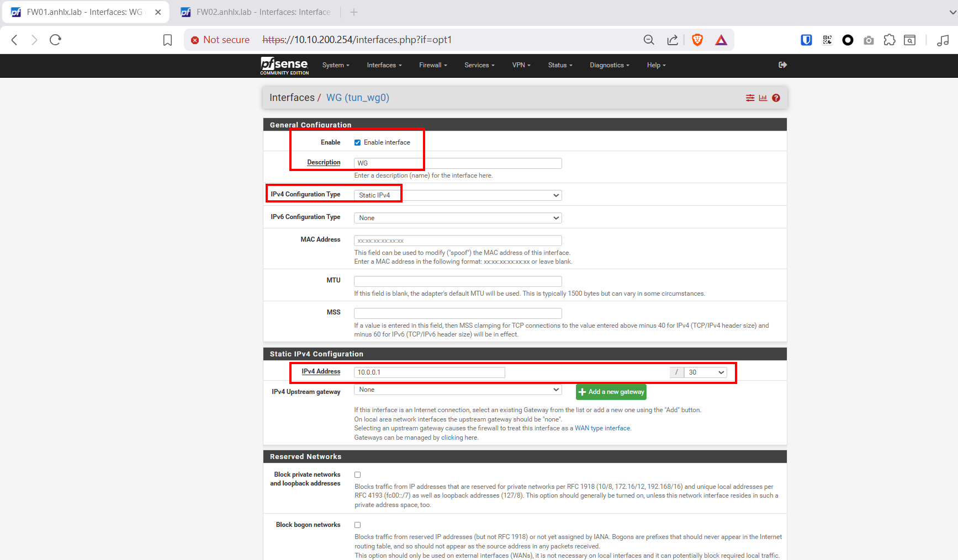Uncheck the Enable interface checkbox

coord(357,142)
